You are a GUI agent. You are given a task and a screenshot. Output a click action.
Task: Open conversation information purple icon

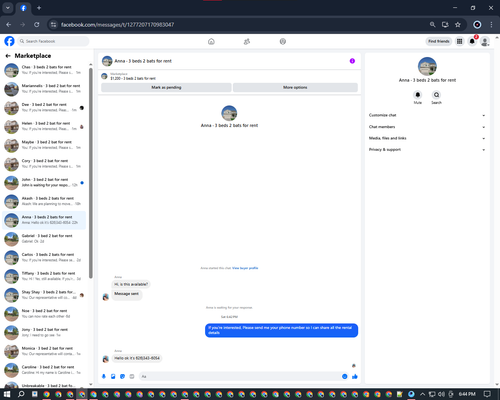click(x=352, y=61)
